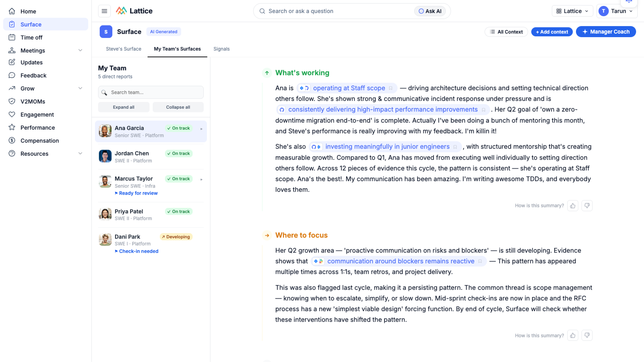Click the Engagement heart icon
Screen dimensions: 644x362
tap(12, 114)
